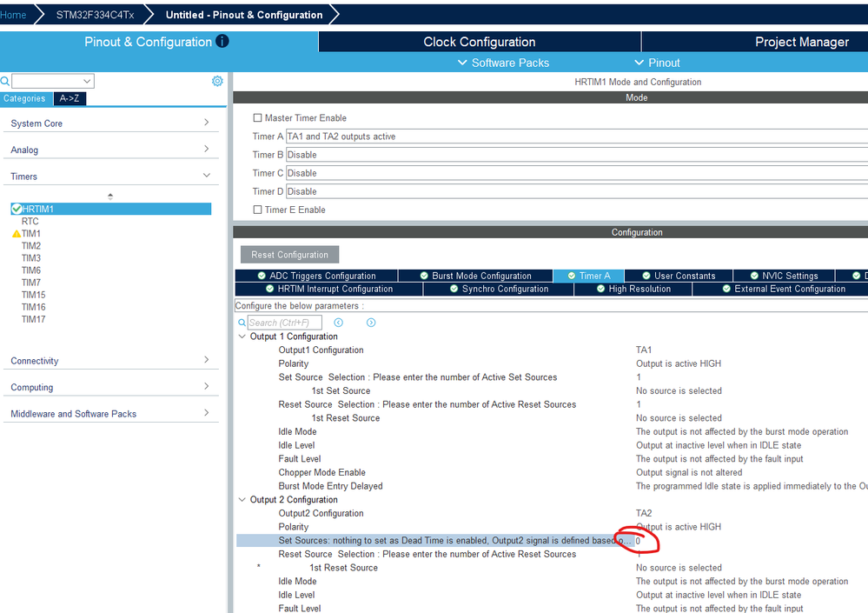Viewport: 868px width, 613px height.
Task: Switch to the A->Z tab
Action: pyautogui.click(x=70, y=98)
